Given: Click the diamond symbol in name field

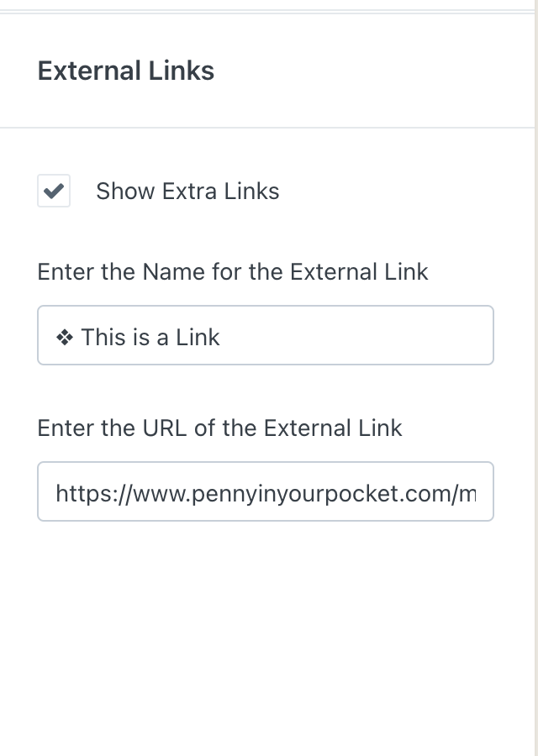Looking at the screenshot, I should [64, 338].
